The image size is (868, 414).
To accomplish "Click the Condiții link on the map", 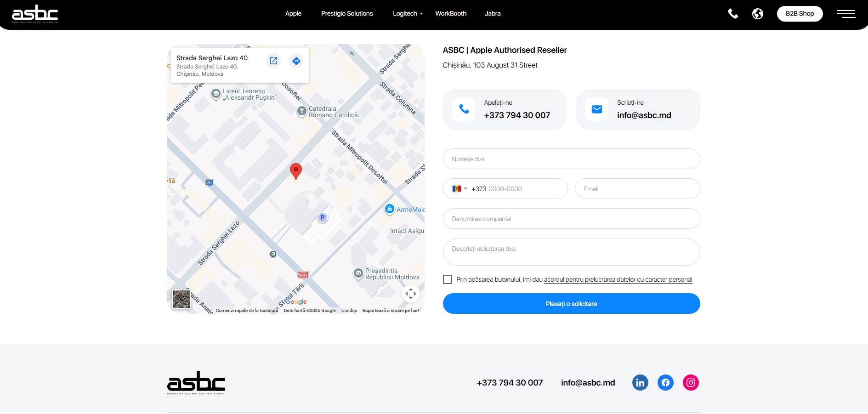I will [349, 311].
